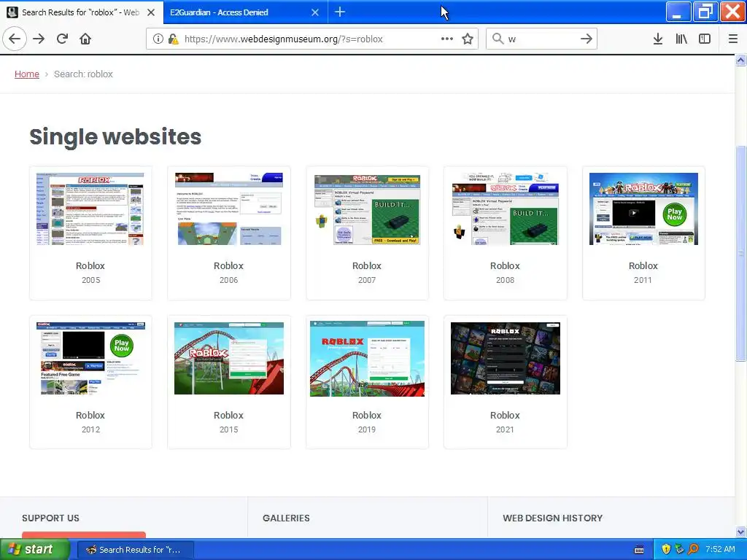Click the year text 2012
Screen dimensions: 747x560
pyautogui.click(x=90, y=429)
